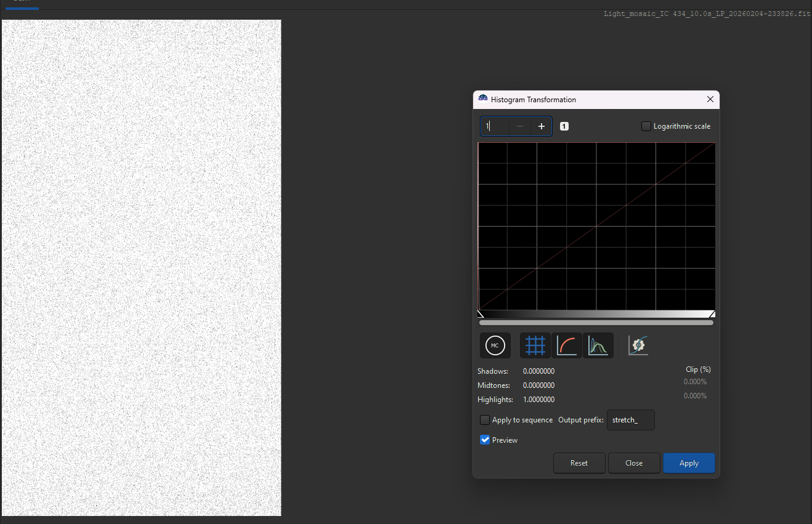This screenshot has width=812, height=524.
Task: Click the horizontal histogram scrollbar
Action: coord(596,322)
